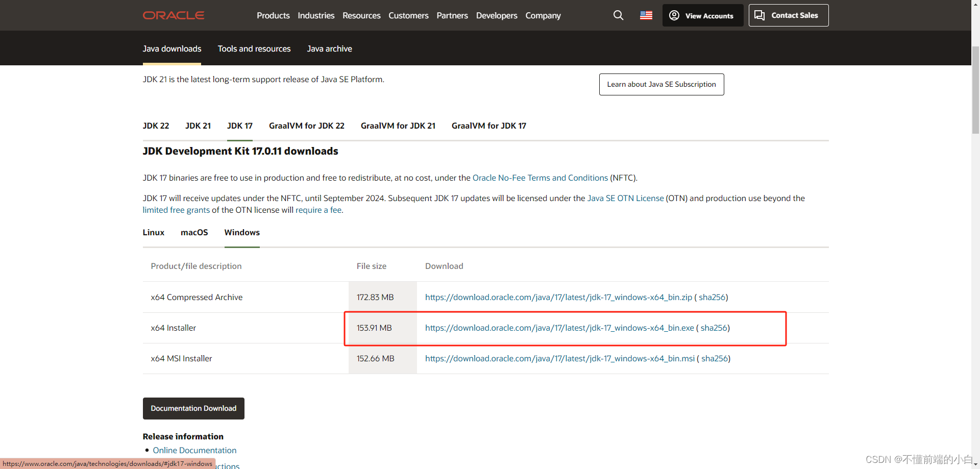Click the Documentation Download button
Viewport: 980px width, 469px height.
193,408
